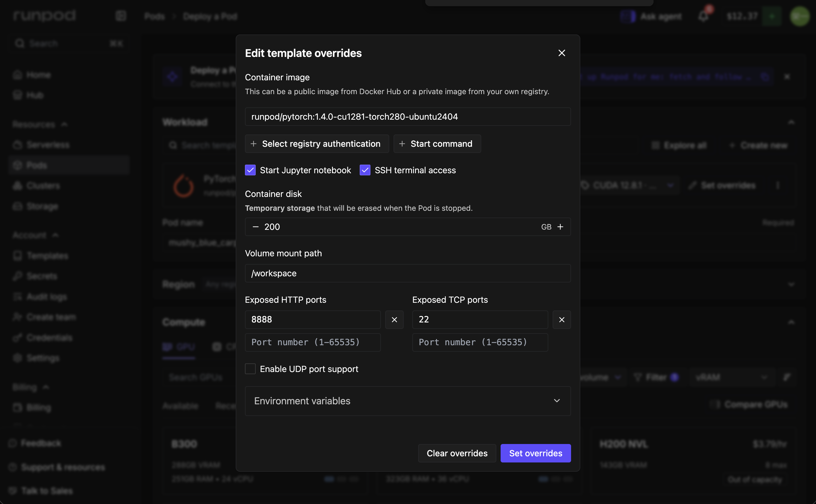The width and height of the screenshot is (816, 504).
Task: Open the user avatar menu
Action: tap(800, 16)
